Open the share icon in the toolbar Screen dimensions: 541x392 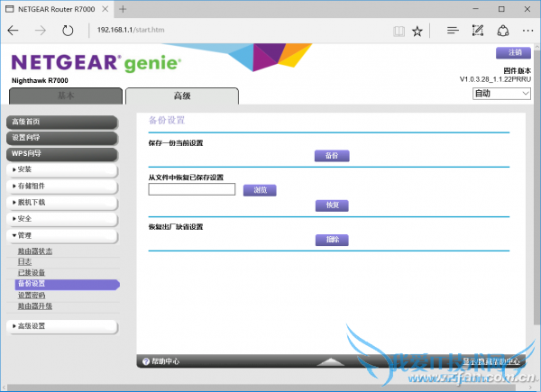503,31
